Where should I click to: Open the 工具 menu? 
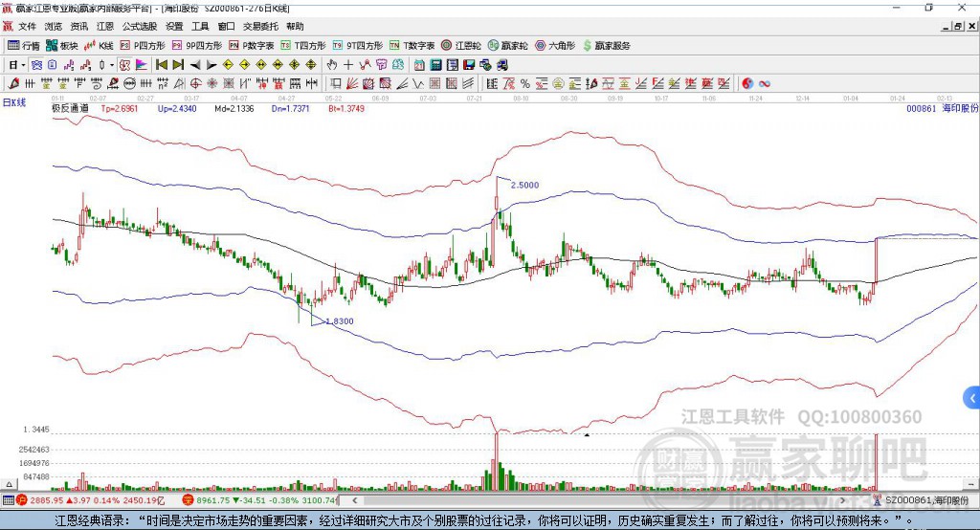coord(200,26)
